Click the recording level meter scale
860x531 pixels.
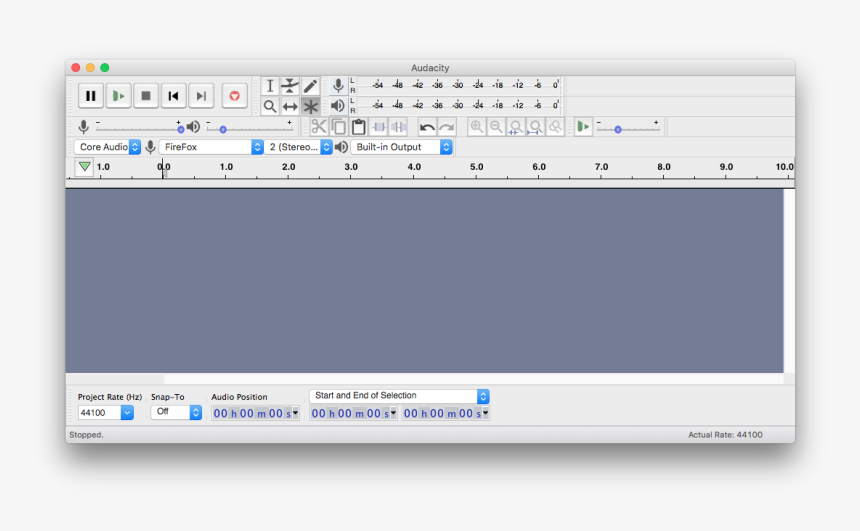[459, 86]
